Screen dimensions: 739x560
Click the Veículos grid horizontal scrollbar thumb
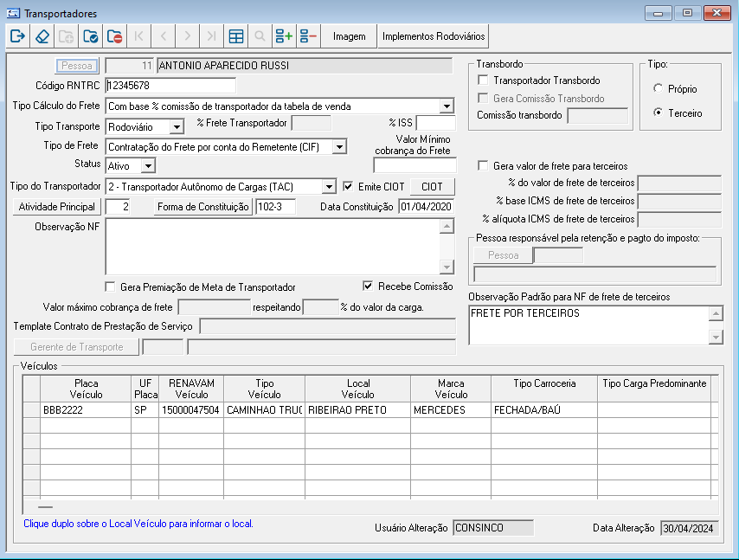[x=45, y=507]
